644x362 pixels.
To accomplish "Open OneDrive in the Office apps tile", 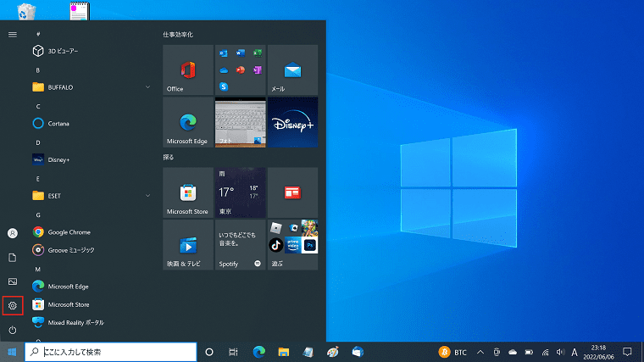I will [224, 70].
